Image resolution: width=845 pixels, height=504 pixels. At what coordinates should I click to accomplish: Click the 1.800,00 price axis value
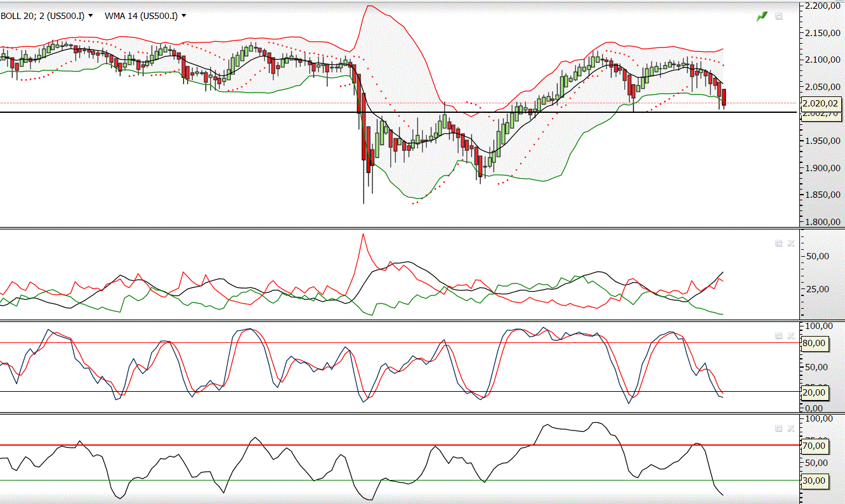[x=822, y=222]
